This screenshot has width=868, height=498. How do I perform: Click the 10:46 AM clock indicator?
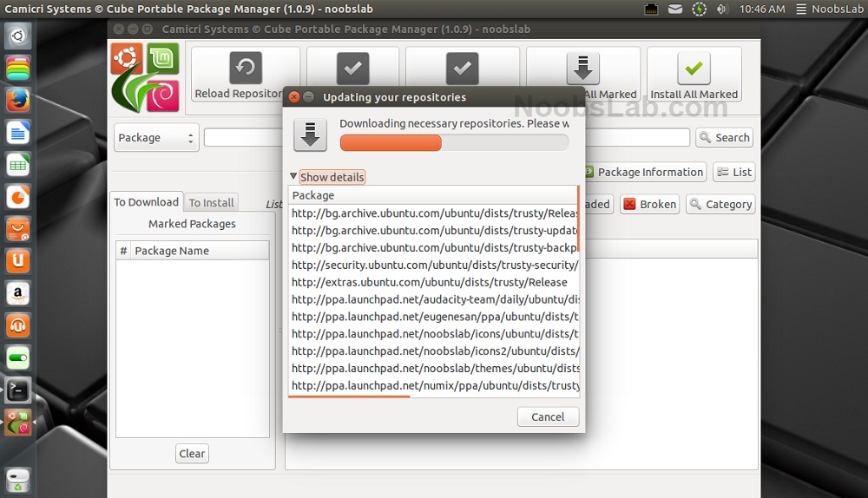tap(762, 9)
